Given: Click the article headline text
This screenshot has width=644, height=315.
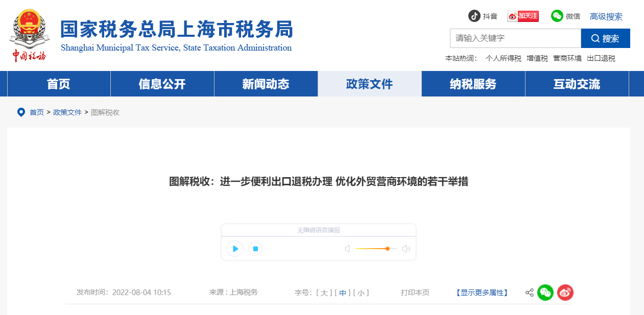Looking at the screenshot, I should point(319,181).
